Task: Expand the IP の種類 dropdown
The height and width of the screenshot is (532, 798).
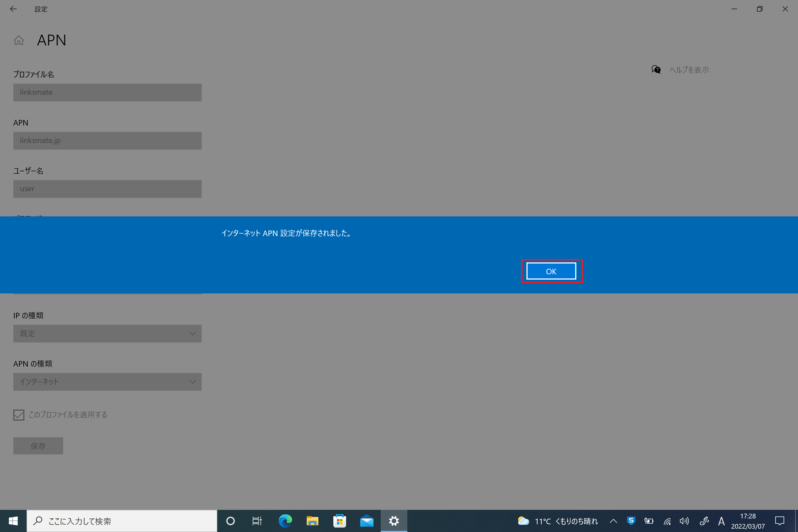Action: (107, 334)
